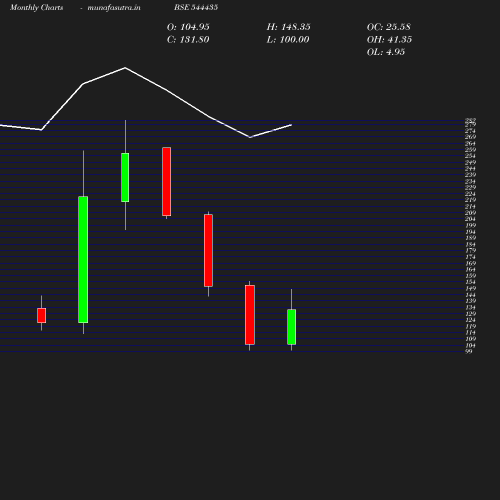Click the price axis label '219'
The width and height of the screenshot is (500, 500).
(470, 200)
